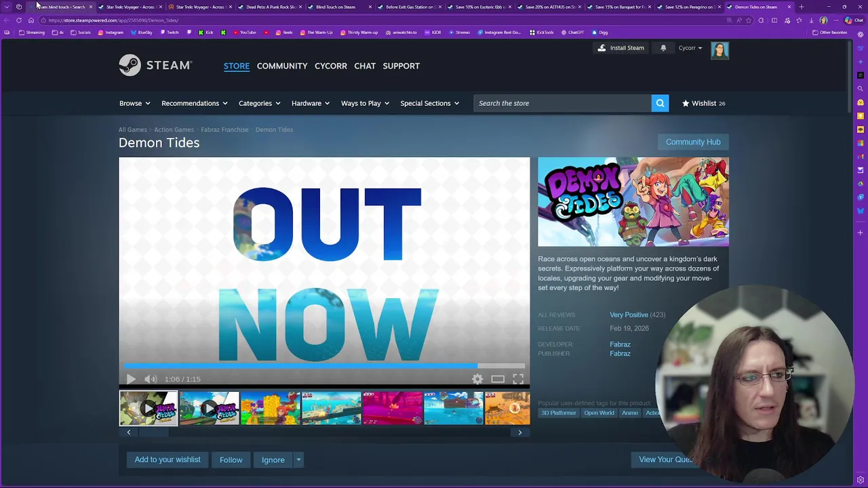Open All Games breadcrumb link
The height and width of the screenshot is (488, 868).
(132, 129)
